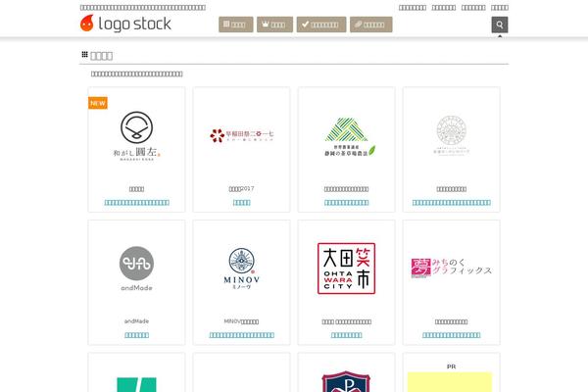Viewport: 588px width, 392px height.
Task: Open the checkmark-icon navigation button
Action: click(x=321, y=24)
